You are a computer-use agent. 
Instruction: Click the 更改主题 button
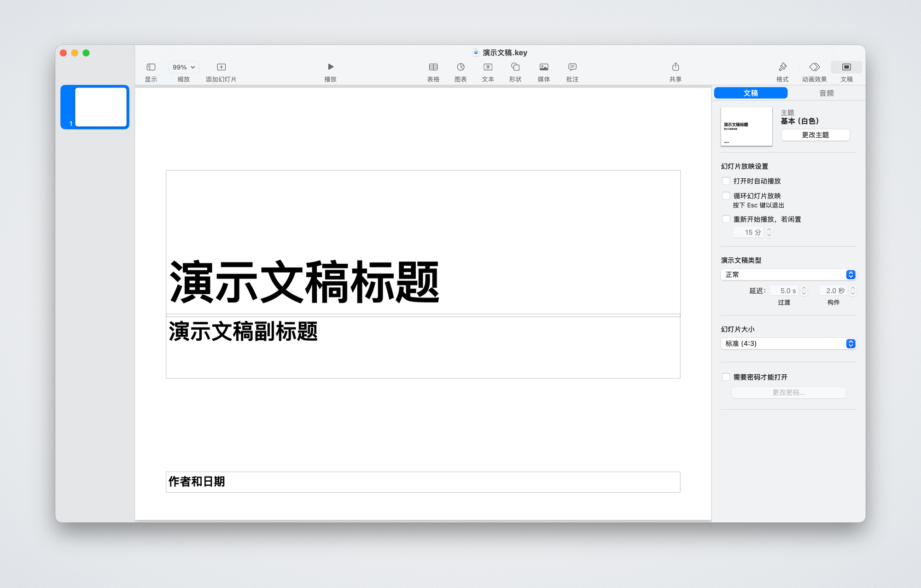(x=815, y=135)
